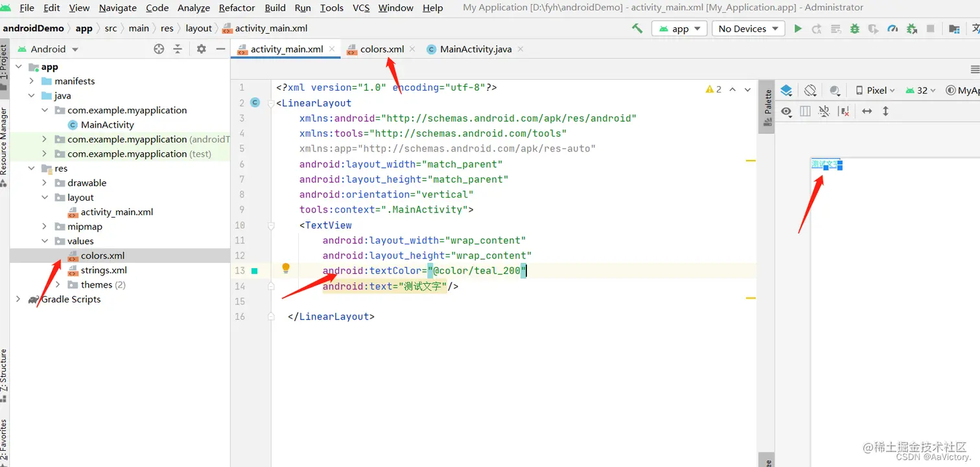980x467 pixels.
Task: Open the Pixel device selector dropdown
Action: 876,90
